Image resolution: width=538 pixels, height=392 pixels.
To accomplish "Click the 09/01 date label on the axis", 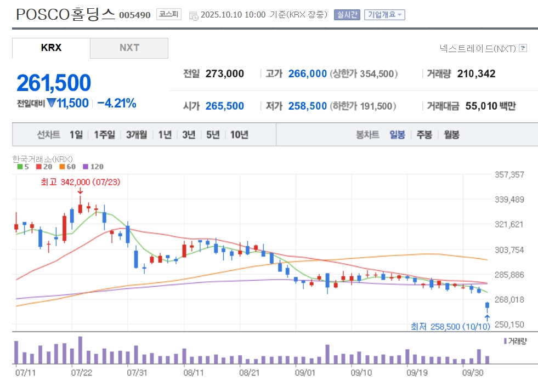I will pos(305,372).
